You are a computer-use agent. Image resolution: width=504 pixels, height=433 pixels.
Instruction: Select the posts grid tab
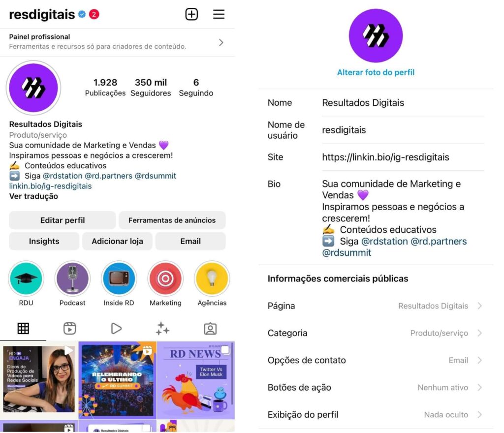point(23,328)
